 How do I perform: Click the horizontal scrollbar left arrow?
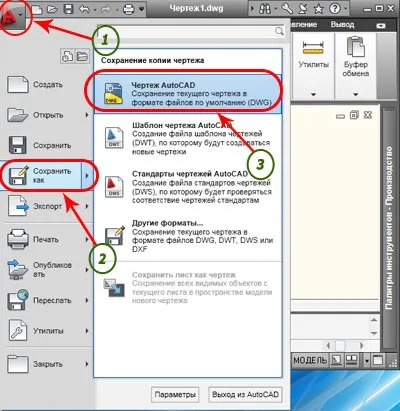328,346
